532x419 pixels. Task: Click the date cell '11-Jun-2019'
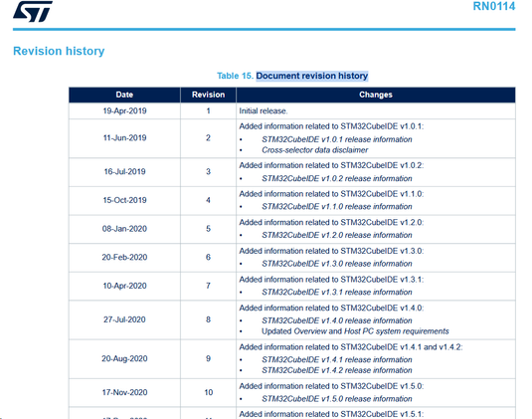tap(124, 138)
